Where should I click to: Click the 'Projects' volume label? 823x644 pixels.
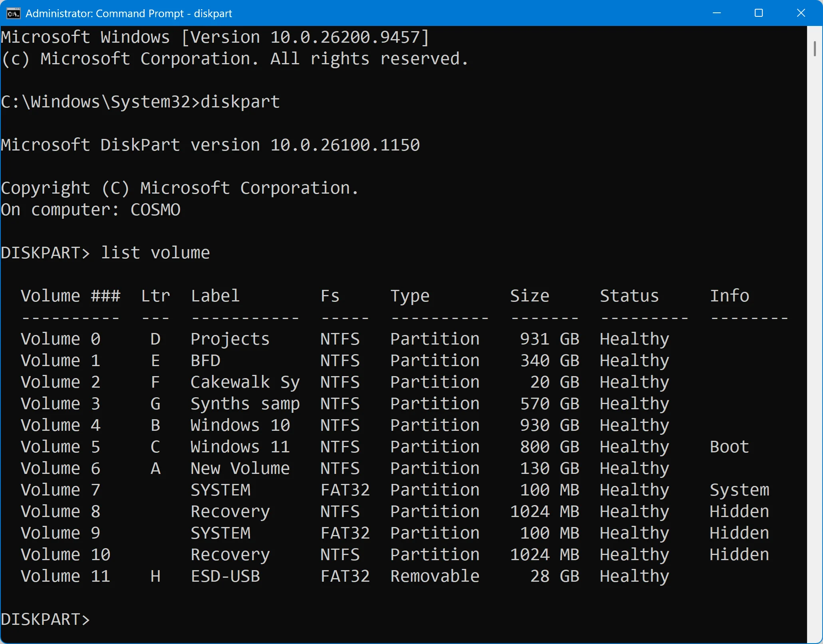click(x=230, y=339)
